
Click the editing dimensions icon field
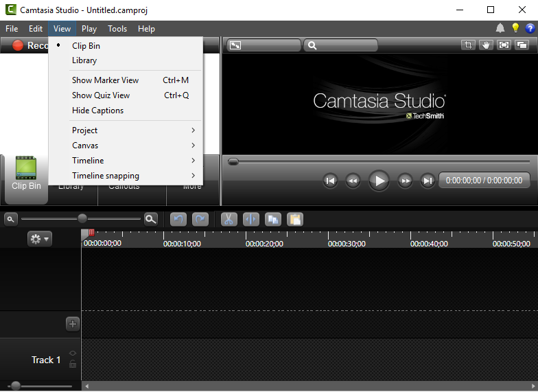(x=264, y=45)
